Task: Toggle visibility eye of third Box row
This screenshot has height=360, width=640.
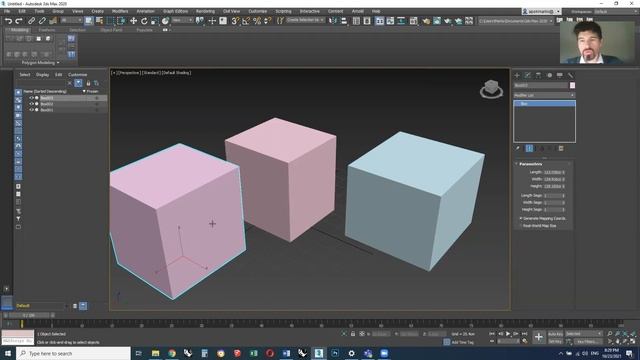Action: click(31, 109)
